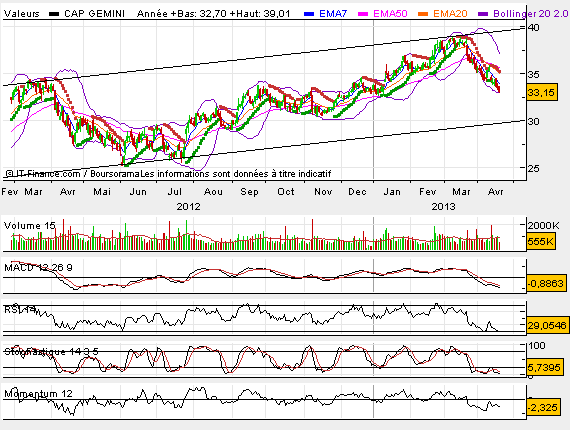Click the 'Jan' month label
Screen dimensions: 570x430
[x=392, y=192]
